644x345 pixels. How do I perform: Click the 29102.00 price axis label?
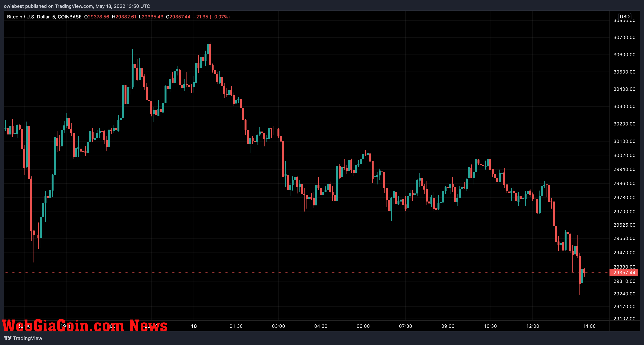pyautogui.click(x=624, y=319)
